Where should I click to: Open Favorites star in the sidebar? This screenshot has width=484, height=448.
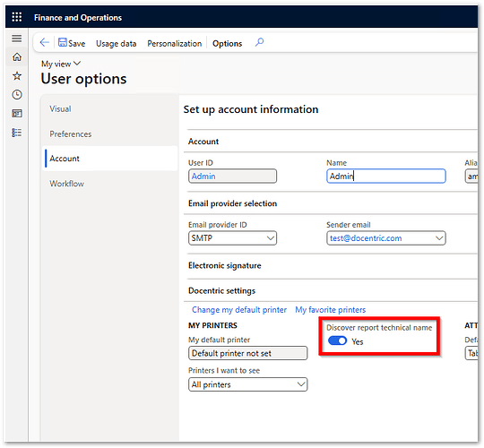tap(17, 76)
